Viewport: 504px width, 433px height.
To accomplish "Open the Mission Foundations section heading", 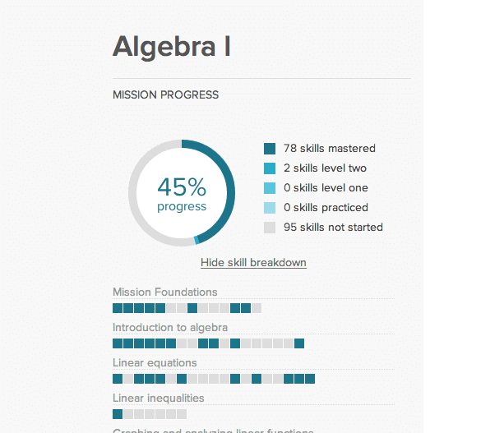I will coord(165,292).
